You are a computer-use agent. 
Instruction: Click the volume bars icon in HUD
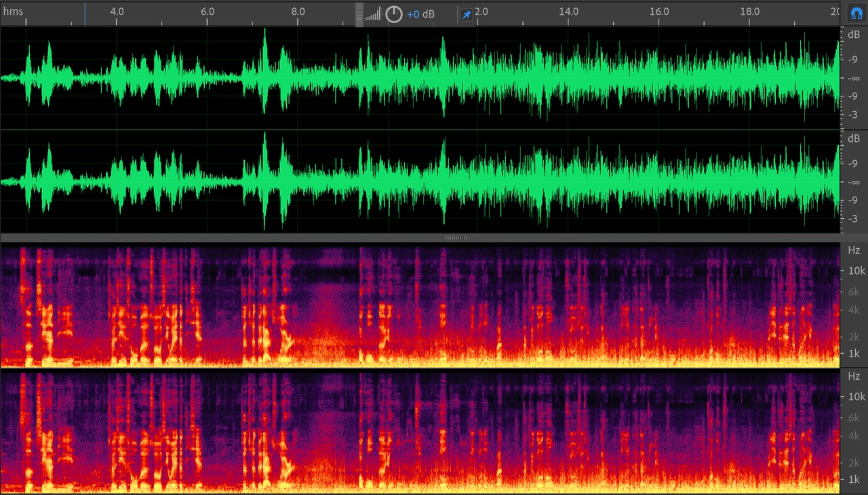(373, 14)
